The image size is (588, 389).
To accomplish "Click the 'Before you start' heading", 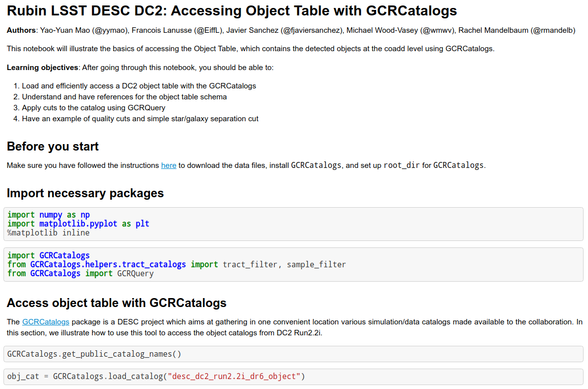I will pyautogui.click(x=53, y=147).
